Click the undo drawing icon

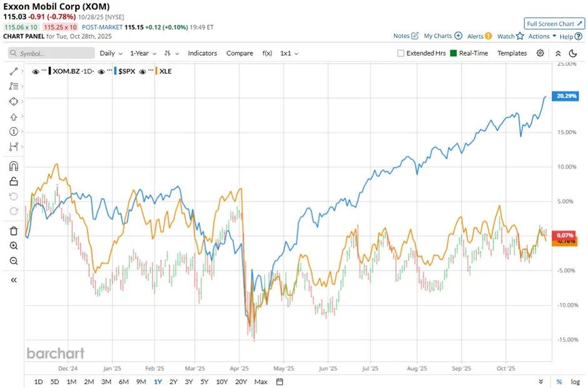(x=14, y=197)
